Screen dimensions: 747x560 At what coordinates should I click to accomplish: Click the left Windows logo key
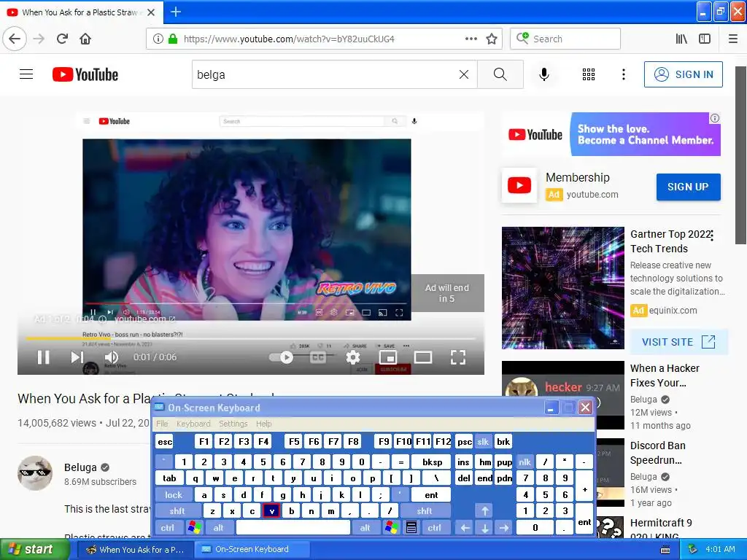(194, 528)
